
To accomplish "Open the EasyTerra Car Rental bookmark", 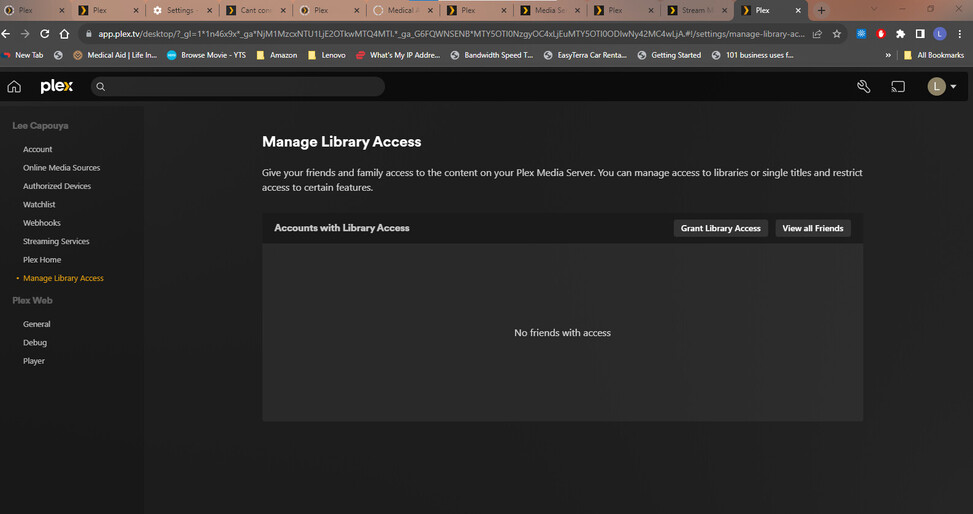I will click(585, 55).
